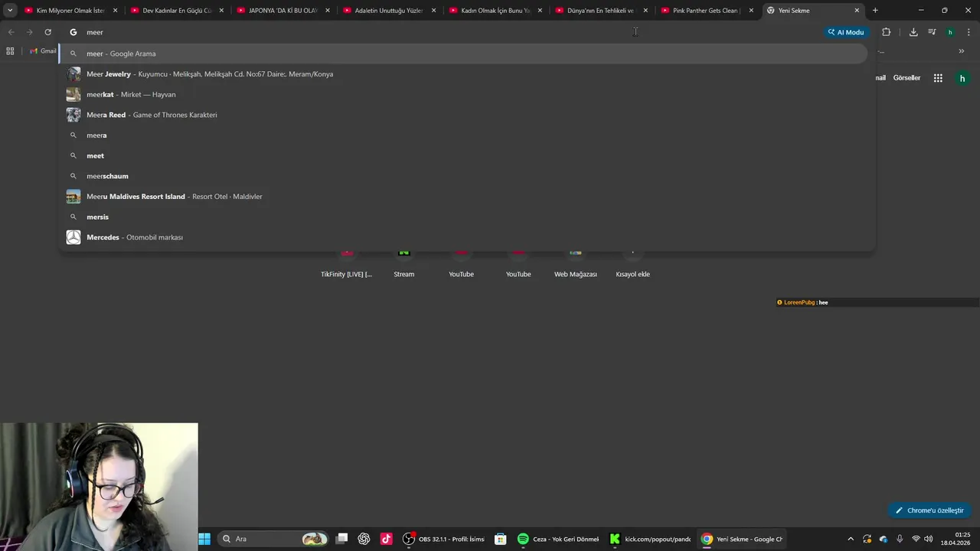Click the Görseller link
Screen dimensions: 980x551
[x=906, y=78]
